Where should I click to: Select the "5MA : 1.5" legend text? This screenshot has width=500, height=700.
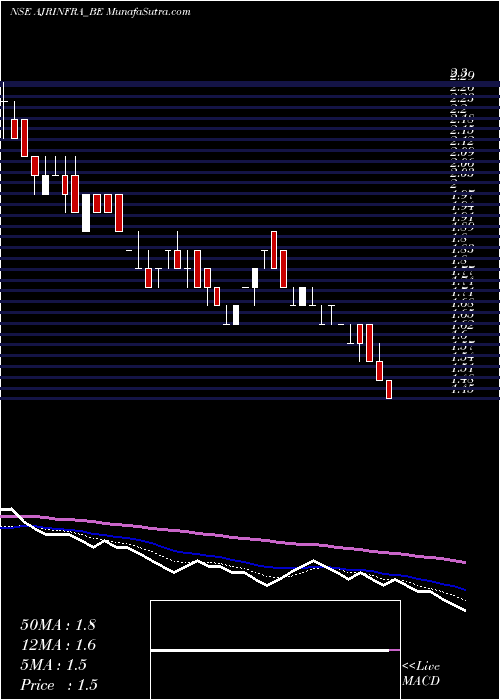[53, 665]
